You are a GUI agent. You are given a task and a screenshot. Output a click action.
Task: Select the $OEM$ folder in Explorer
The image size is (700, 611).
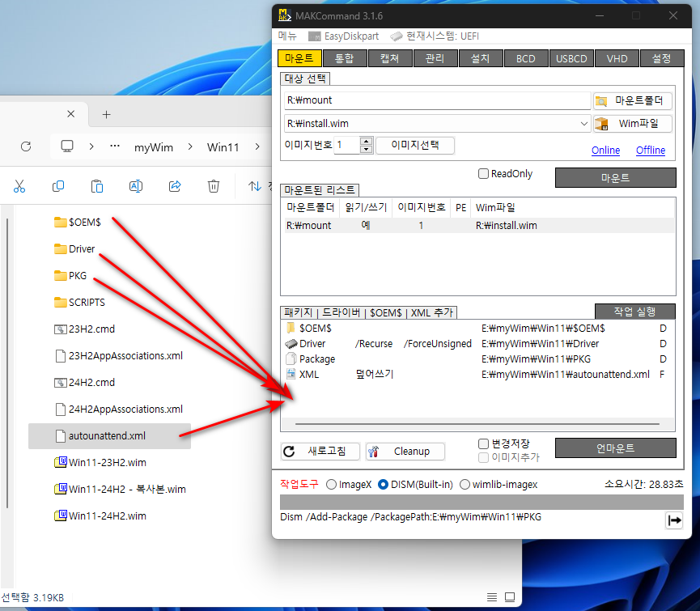coord(78,222)
